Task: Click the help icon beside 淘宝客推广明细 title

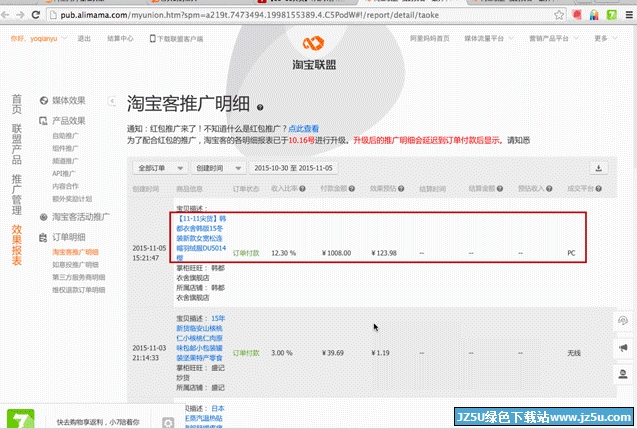Action: tap(260, 107)
